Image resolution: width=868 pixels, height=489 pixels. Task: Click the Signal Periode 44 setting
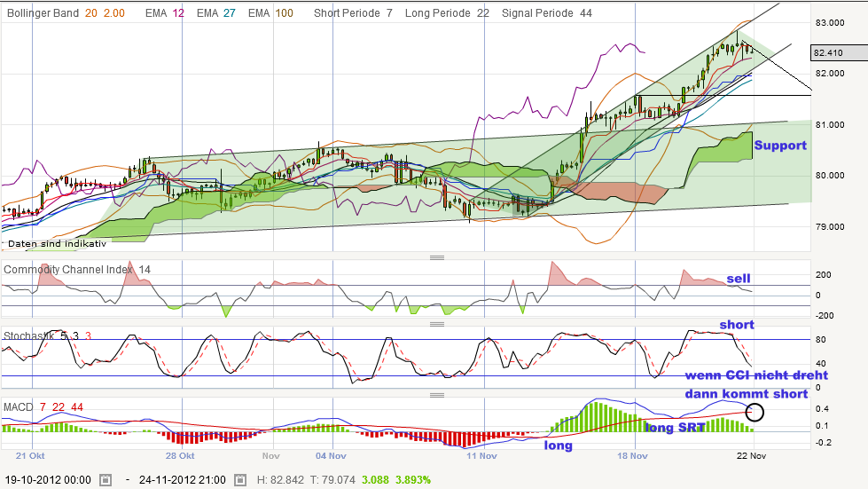click(547, 13)
